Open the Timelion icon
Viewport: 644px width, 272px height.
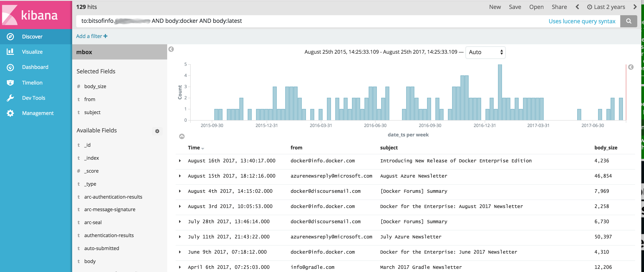10,83
